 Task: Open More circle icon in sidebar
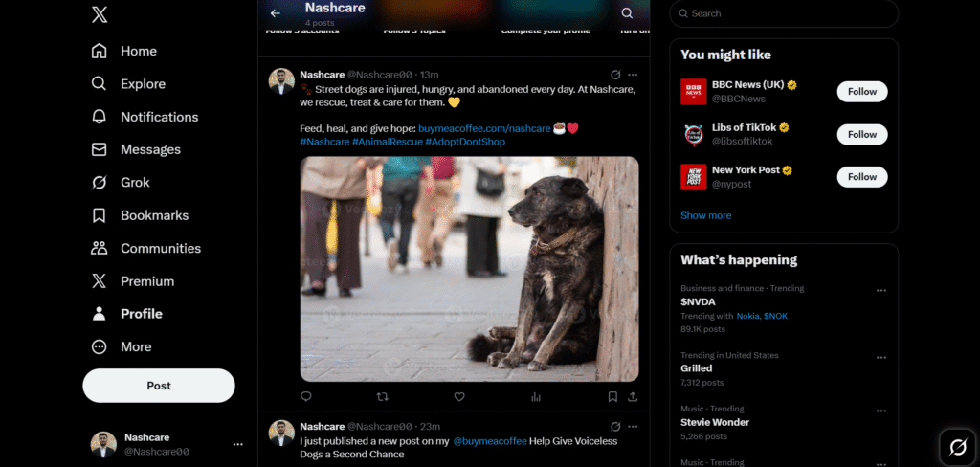(99, 347)
